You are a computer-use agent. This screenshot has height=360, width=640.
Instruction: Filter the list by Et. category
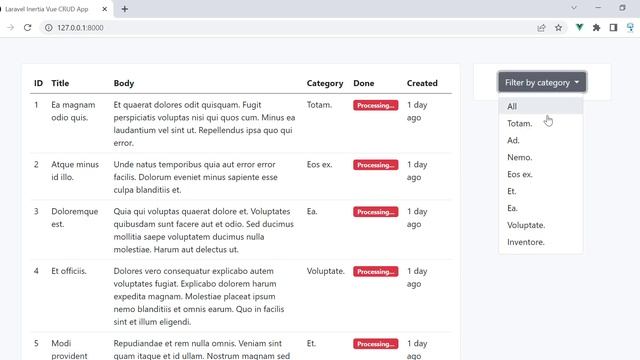tap(541, 191)
